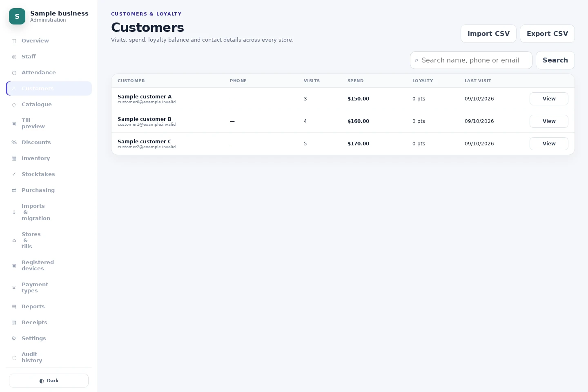Click the Purchasing arrows icon
The height and width of the screenshot is (392, 588).
click(14, 190)
